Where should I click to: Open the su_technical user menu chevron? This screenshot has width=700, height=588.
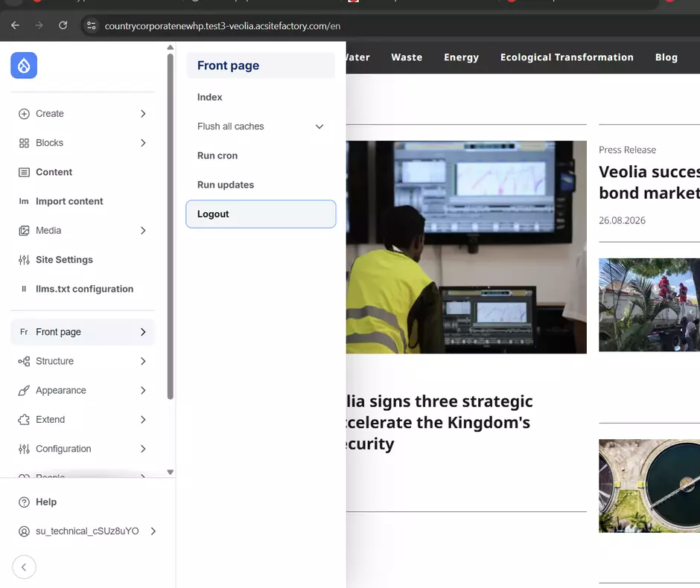[x=153, y=531]
